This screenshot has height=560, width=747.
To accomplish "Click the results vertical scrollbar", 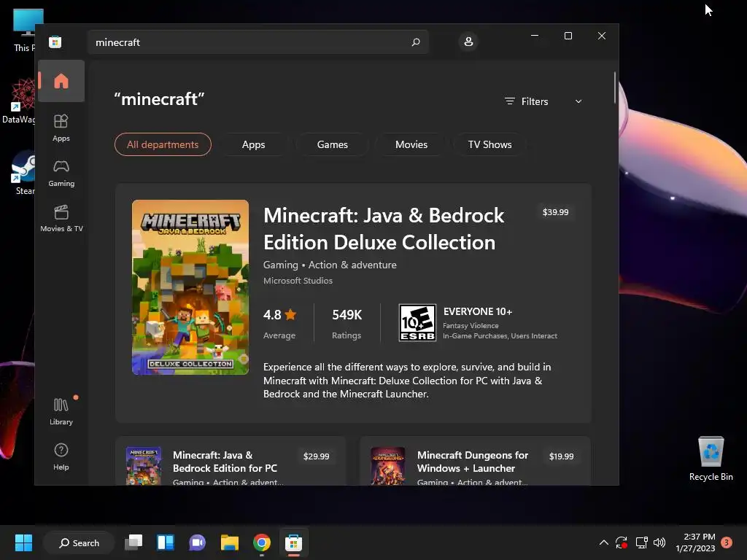I will coord(614,87).
